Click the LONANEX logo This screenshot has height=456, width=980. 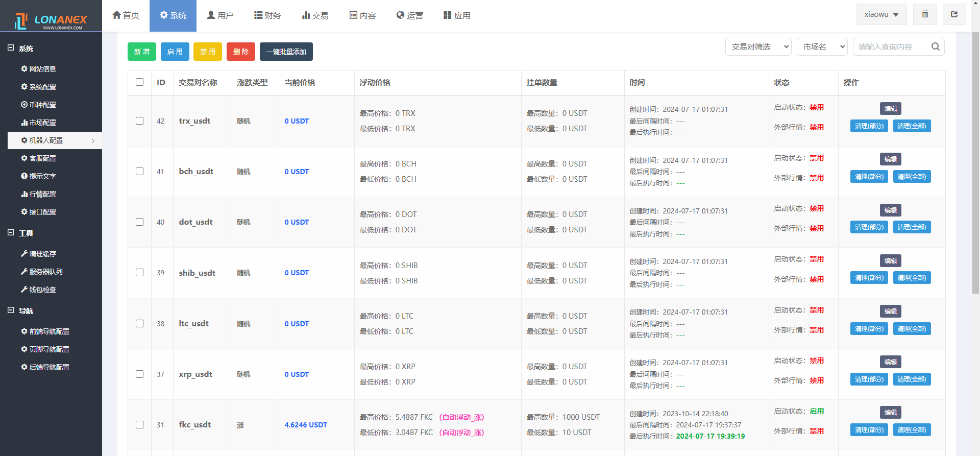(51, 20)
